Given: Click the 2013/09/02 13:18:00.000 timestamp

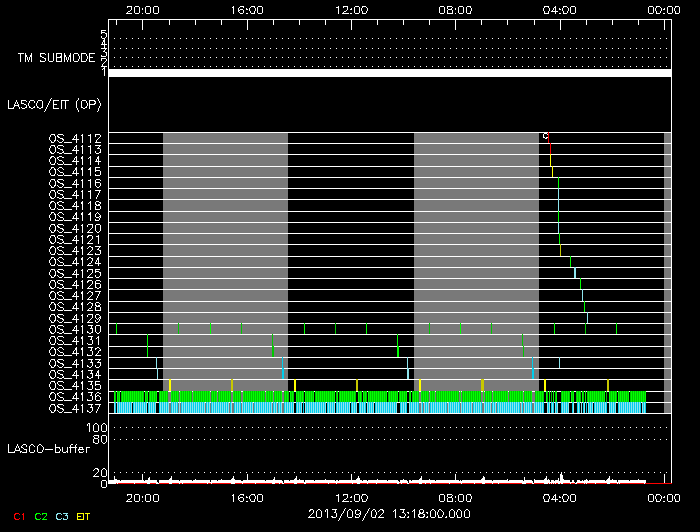Looking at the screenshot, I should coord(387,513).
